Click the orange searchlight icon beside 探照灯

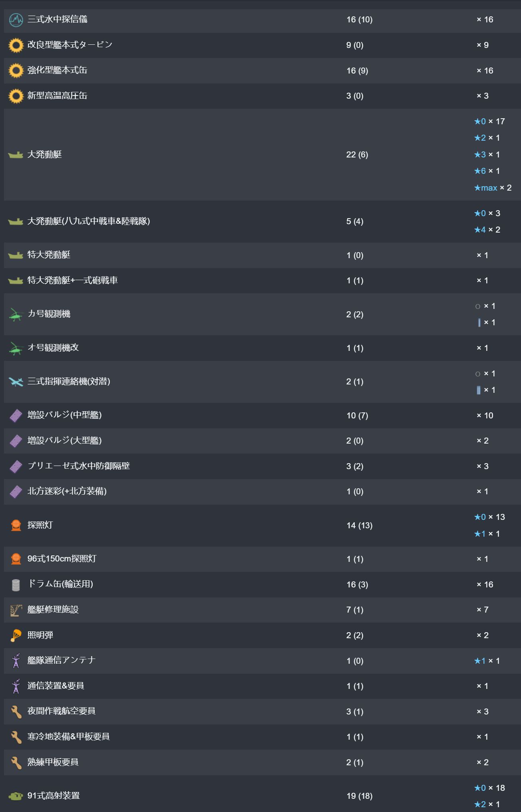point(16,525)
